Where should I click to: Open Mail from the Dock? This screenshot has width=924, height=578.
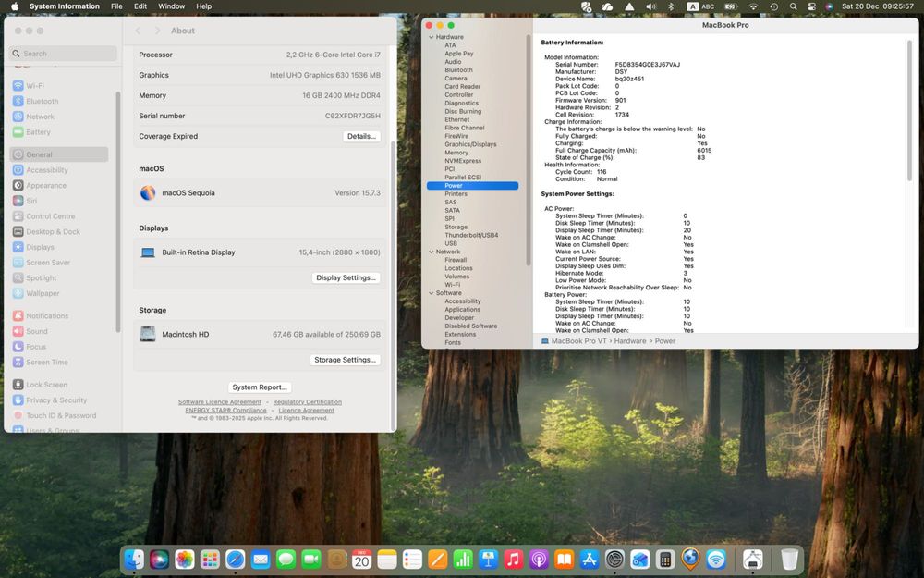pos(261,559)
